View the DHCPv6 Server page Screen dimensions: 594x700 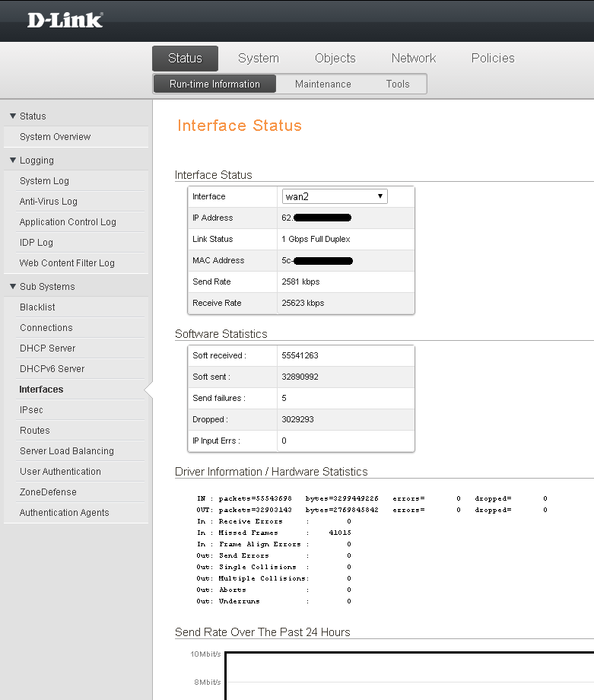click(x=52, y=369)
